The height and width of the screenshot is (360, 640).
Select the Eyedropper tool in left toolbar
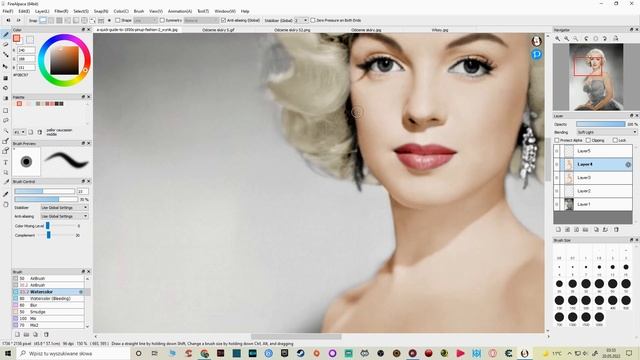pos(6,194)
